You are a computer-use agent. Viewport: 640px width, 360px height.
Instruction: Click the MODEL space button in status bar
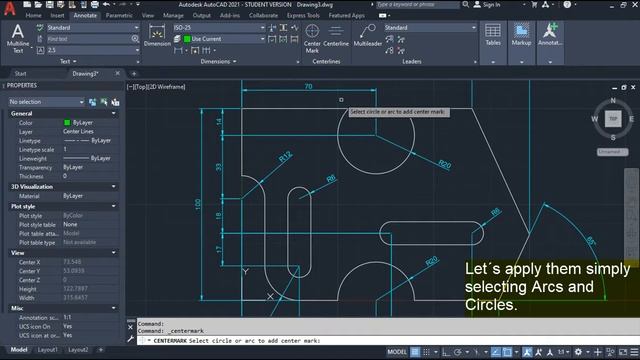(397, 352)
